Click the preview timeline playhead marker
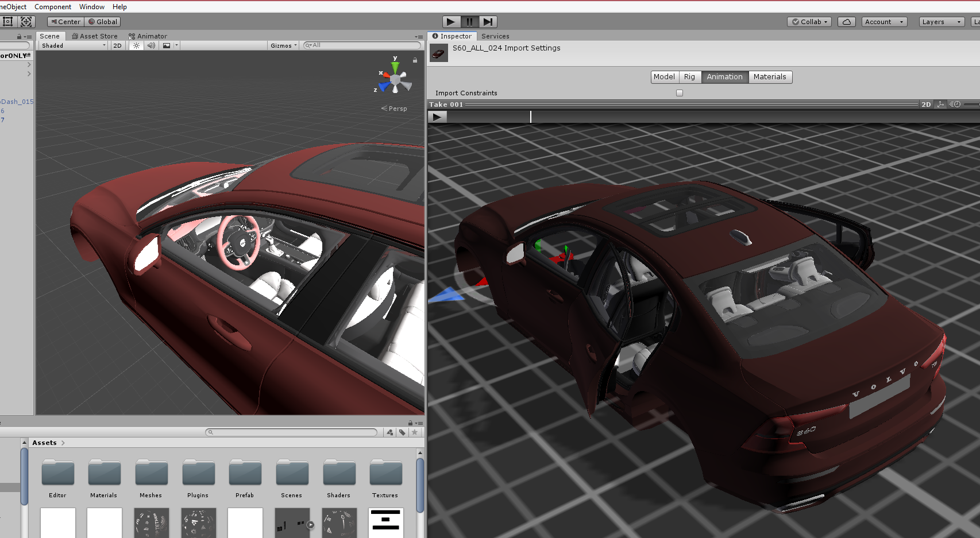The image size is (980, 538). 531,117
